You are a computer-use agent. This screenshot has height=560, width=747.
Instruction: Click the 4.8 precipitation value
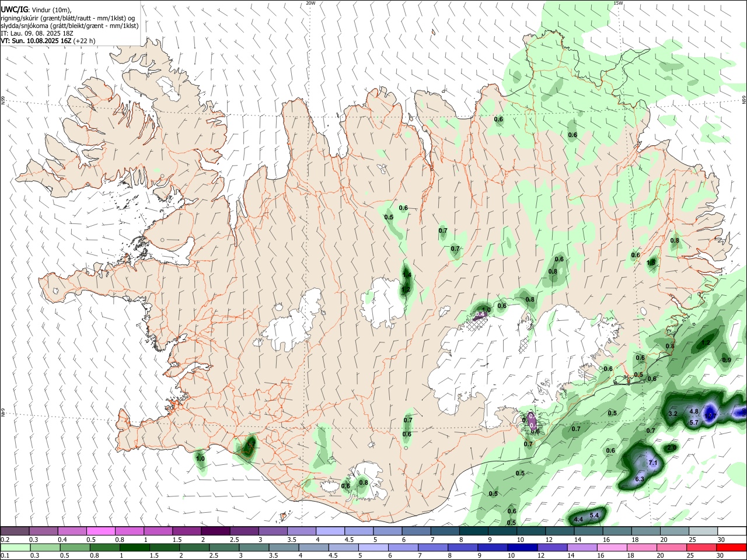click(694, 411)
